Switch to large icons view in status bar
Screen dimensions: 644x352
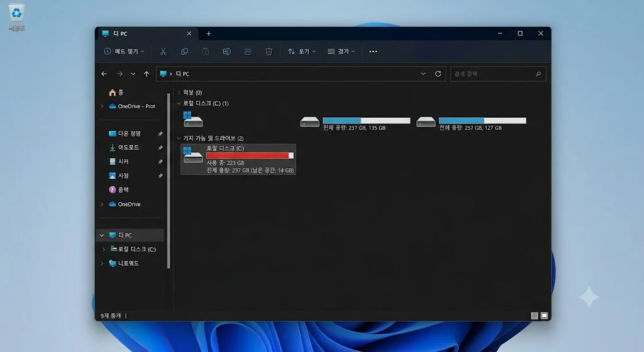tap(544, 316)
